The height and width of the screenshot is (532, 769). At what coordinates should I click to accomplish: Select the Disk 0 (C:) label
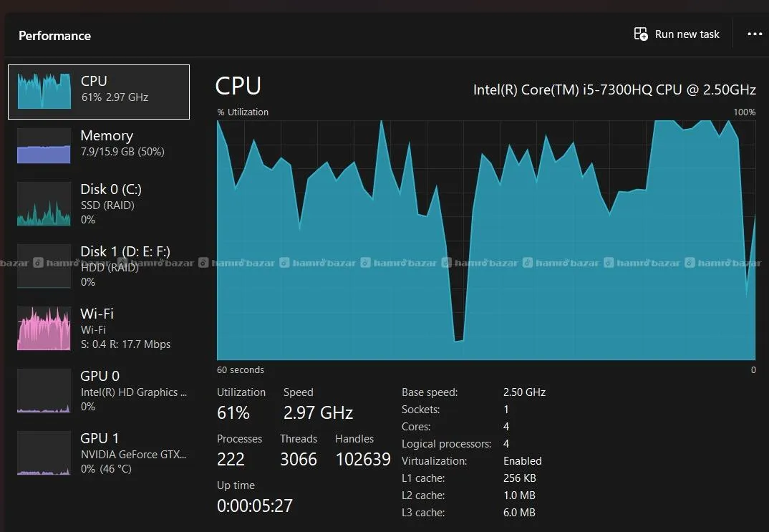coord(111,189)
